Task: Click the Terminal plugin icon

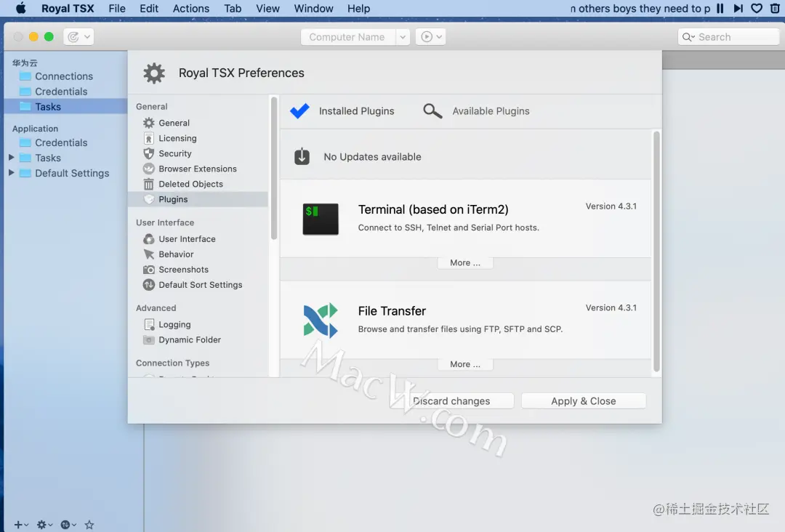Action: (x=321, y=219)
